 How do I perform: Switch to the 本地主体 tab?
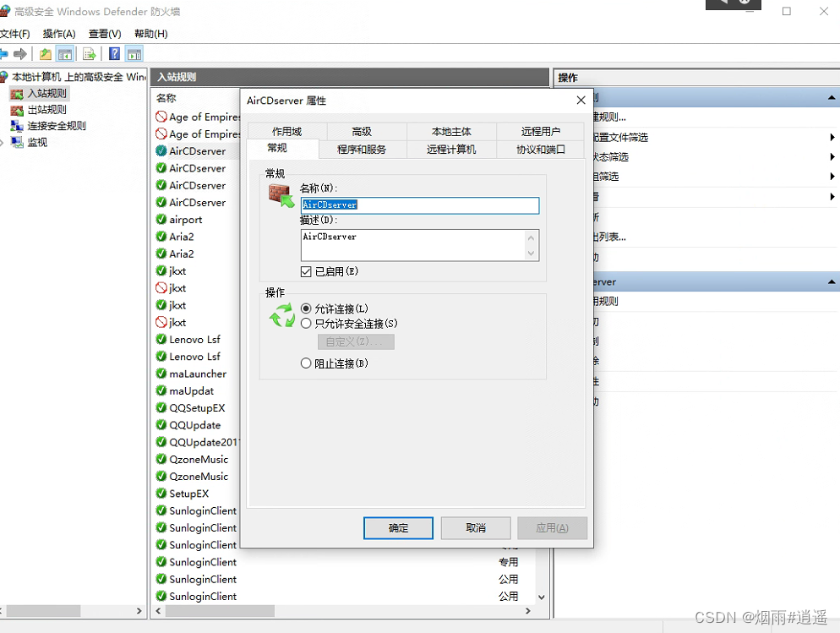(x=451, y=131)
